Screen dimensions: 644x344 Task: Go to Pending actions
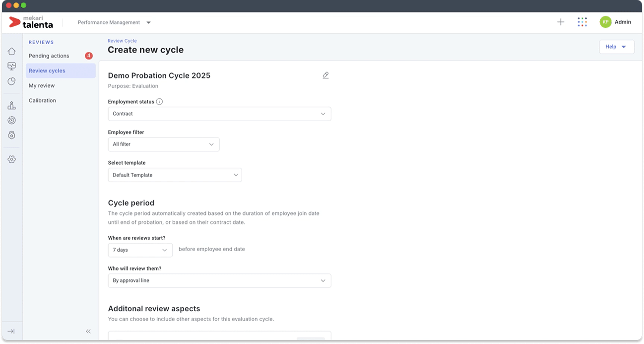49,56
